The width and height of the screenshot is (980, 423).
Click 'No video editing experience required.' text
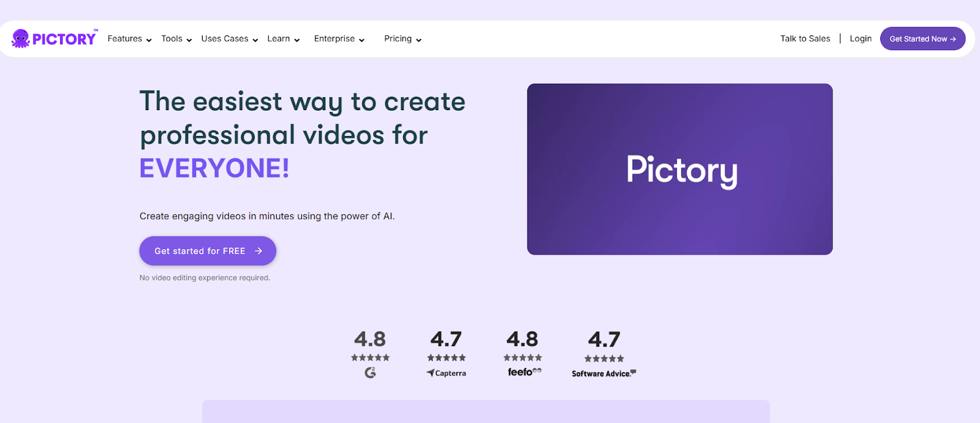coord(205,278)
